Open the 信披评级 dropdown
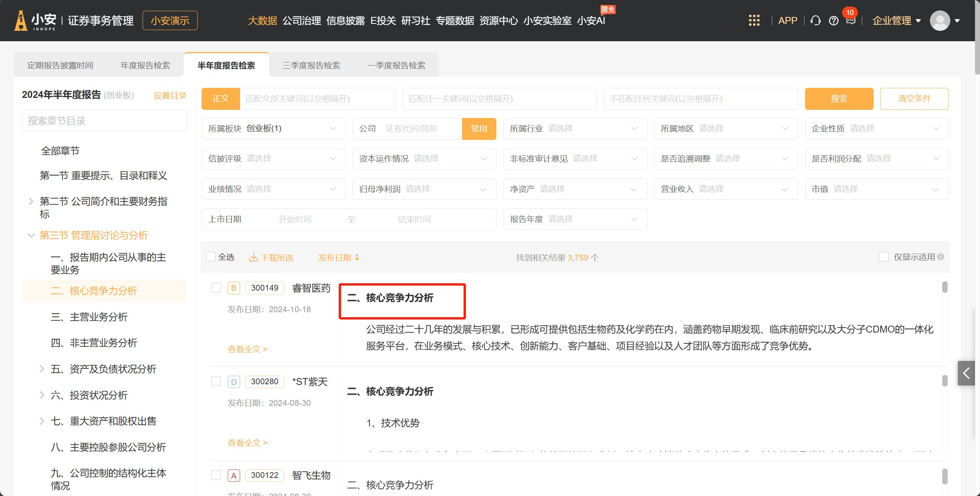This screenshot has width=980, height=496. pyautogui.click(x=273, y=158)
